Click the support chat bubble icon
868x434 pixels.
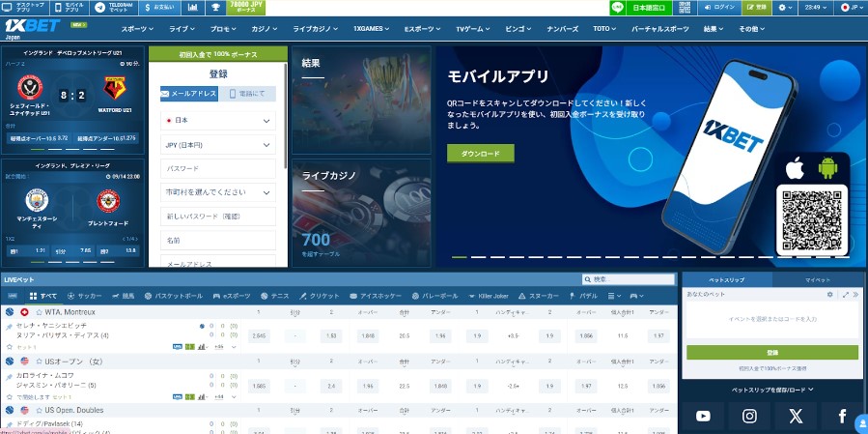coord(861,421)
